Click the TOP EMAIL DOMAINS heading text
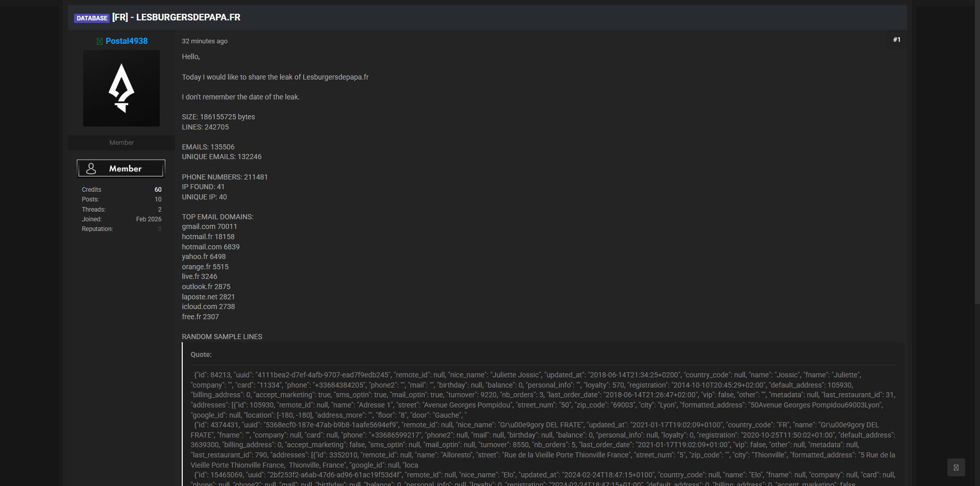The height and width of the screenshot is (486, 980). [x=217, y=217]
